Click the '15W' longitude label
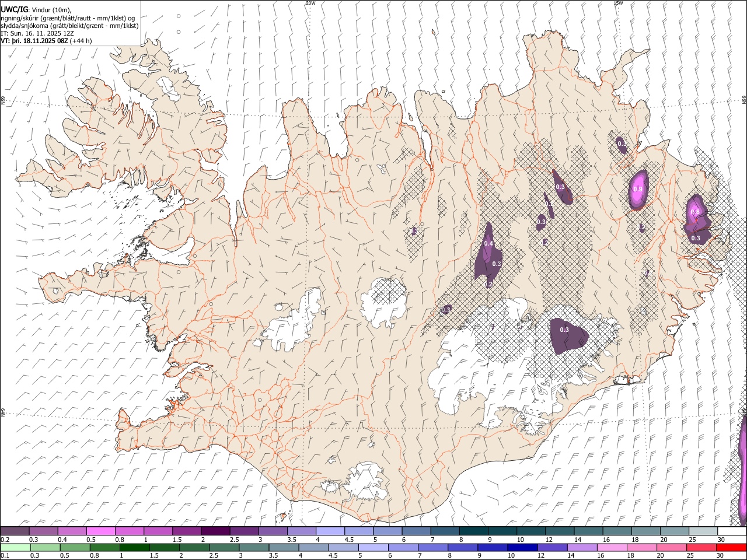The image size is (747, 560). 618,3
